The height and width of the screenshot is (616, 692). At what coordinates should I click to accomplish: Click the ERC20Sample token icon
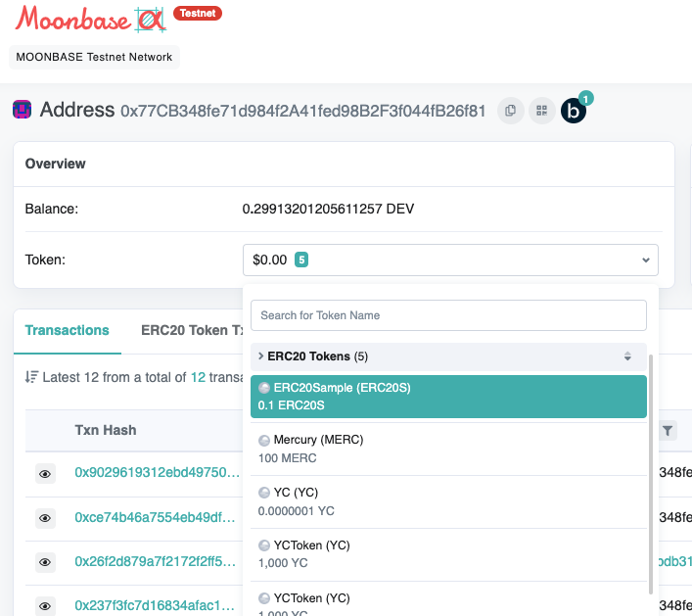[x=264, y=388]
